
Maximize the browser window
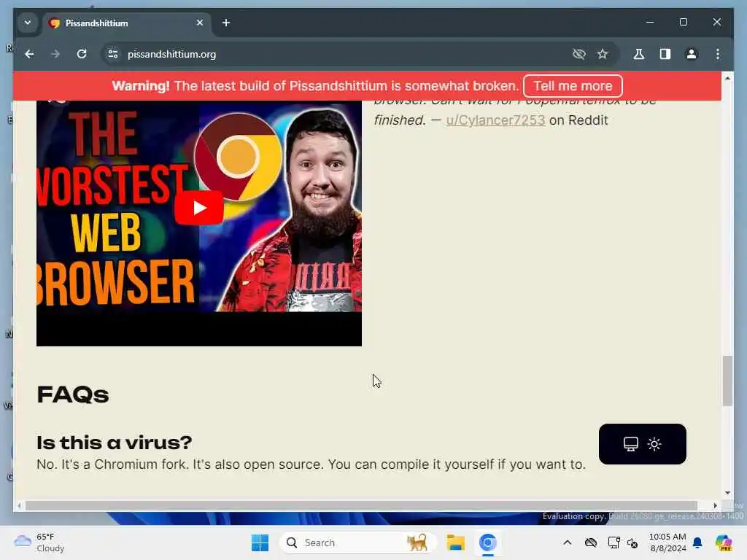(683, 23)
